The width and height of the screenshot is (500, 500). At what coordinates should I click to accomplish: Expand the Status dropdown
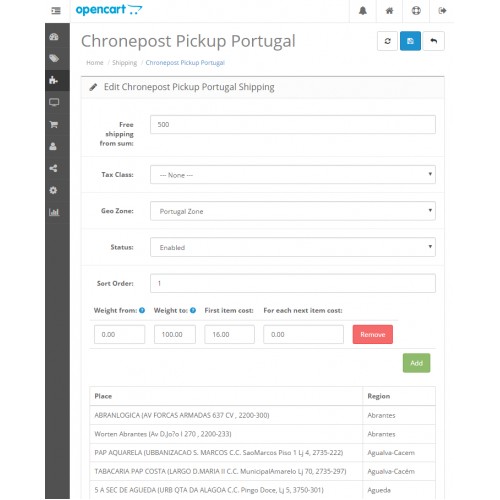coord(293,247)
